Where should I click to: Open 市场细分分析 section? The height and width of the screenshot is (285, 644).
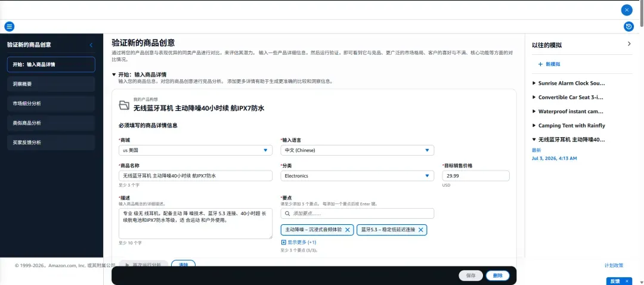(x=51, y=104)
